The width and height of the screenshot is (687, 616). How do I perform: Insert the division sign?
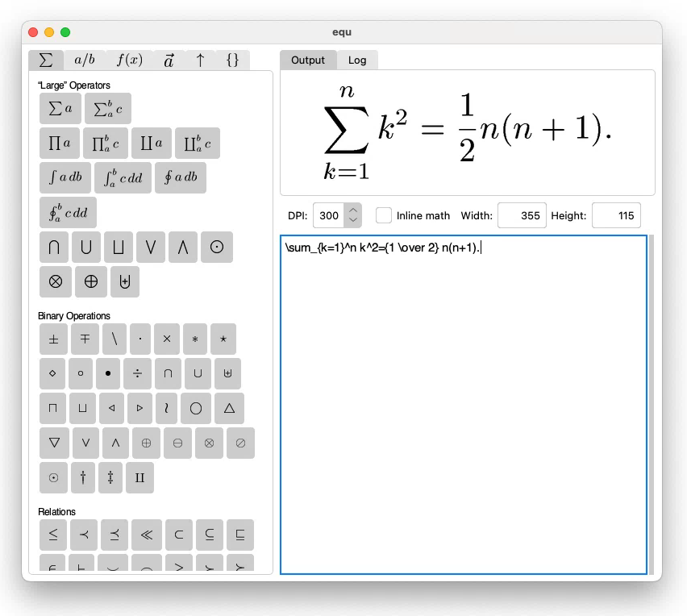pos(138,373)
